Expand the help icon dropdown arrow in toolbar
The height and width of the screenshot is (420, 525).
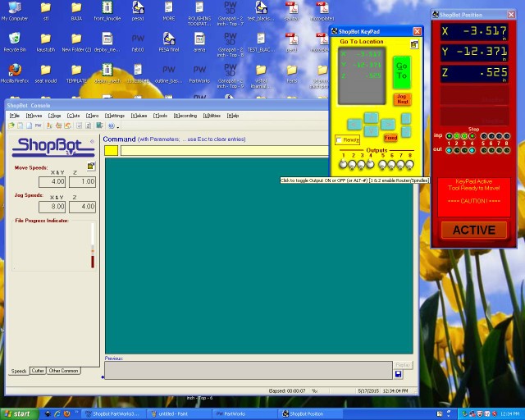coord(118,126)
